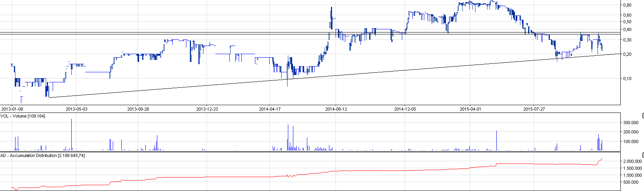Viewport: 644px width, 191px height.
Task: Click the price spike peak near 2014-08-12
Action: tap(331, 8)
